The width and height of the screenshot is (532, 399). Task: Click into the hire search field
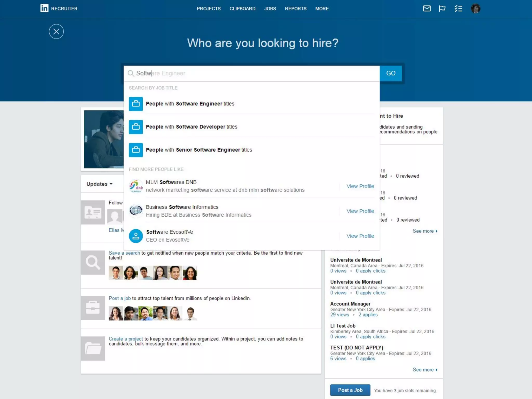pos(251,73)
